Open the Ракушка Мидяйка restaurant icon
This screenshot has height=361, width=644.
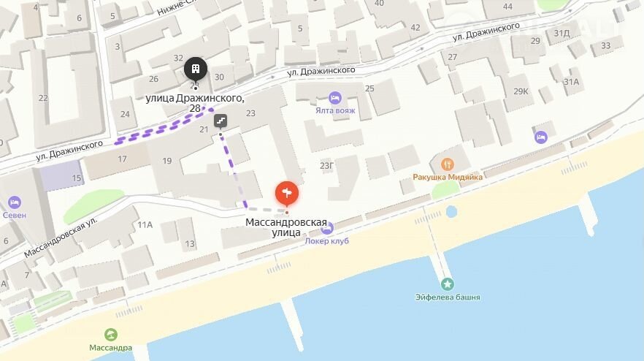tap(448, 164)
